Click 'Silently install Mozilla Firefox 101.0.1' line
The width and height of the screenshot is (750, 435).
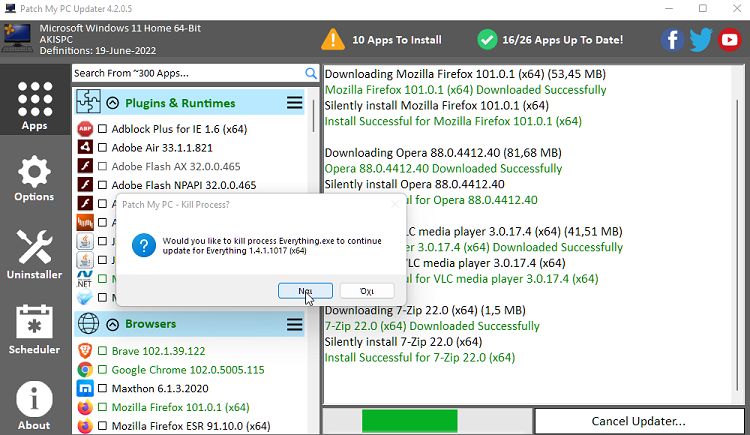click(x=436, y=105)
